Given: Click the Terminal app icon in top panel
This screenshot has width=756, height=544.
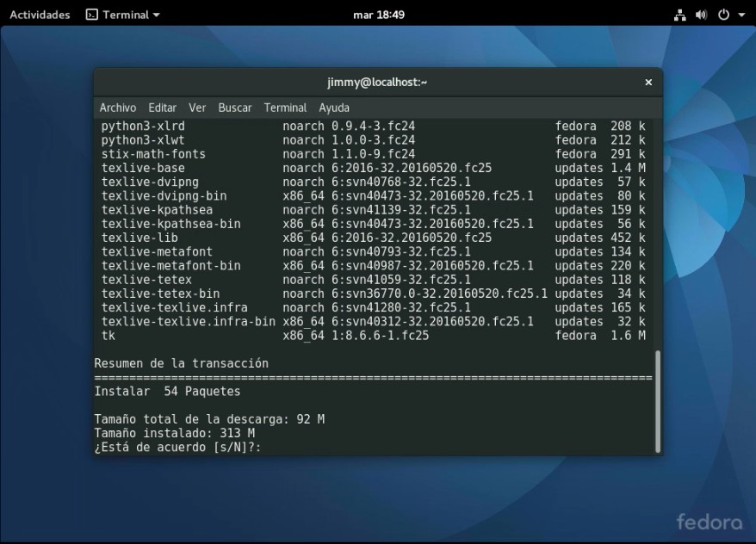Looking at the screenshot, I should click(92, 15).
